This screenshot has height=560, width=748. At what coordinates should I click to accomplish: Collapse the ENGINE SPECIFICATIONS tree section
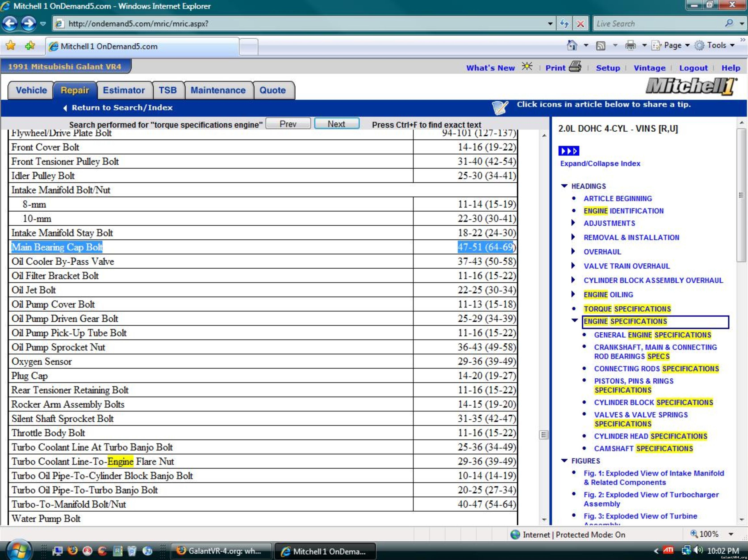coord(575,320)
